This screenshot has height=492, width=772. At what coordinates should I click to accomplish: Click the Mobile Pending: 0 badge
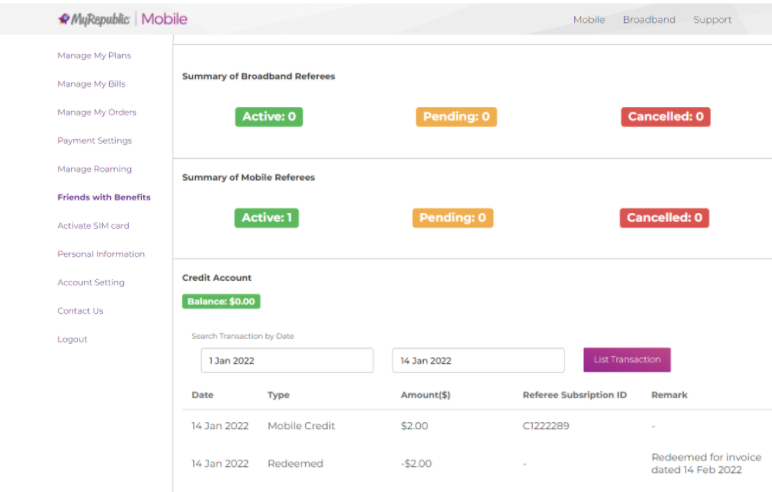(x=452, y=218)
